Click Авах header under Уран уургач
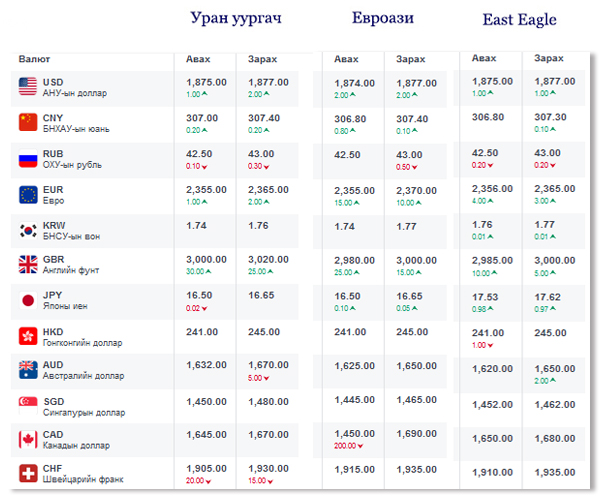 (x=199, y=60)
